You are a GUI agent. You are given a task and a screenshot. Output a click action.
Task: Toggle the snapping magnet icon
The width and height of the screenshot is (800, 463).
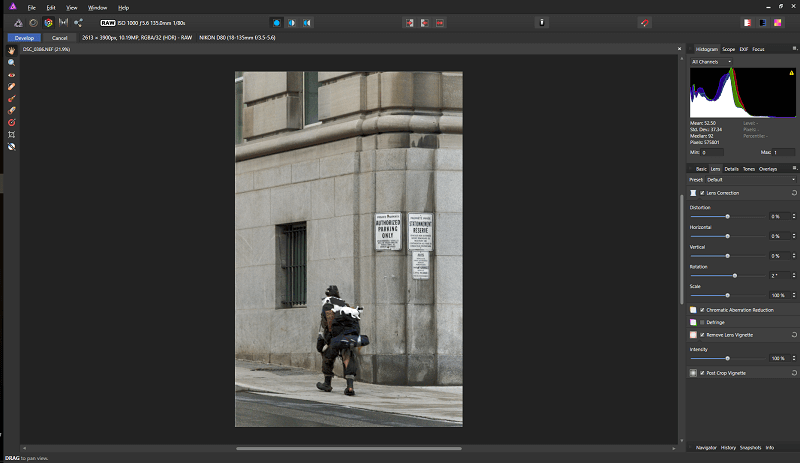pos(645,23)
